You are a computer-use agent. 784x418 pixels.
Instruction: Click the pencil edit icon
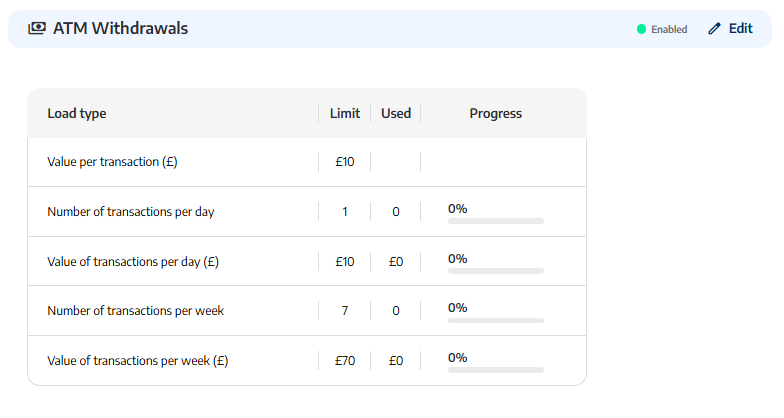tap(714, 28)
